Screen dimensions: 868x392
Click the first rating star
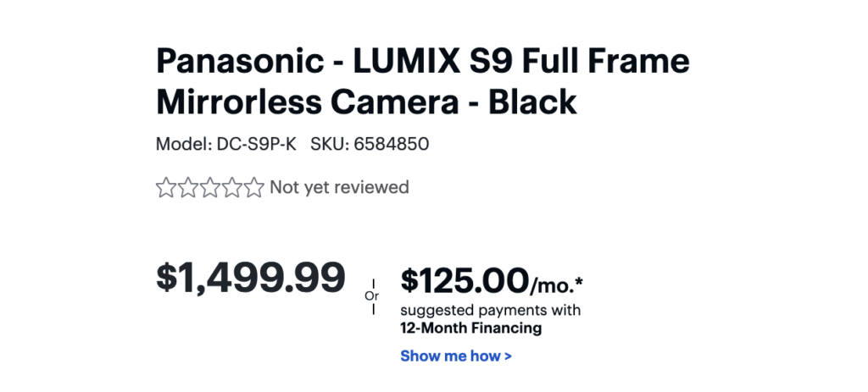[165, 187]
